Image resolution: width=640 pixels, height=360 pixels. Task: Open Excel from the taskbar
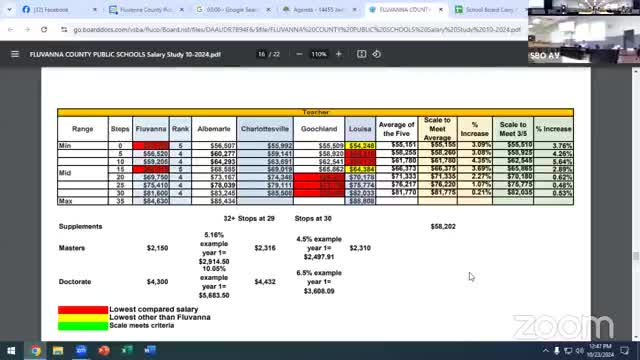127,350
